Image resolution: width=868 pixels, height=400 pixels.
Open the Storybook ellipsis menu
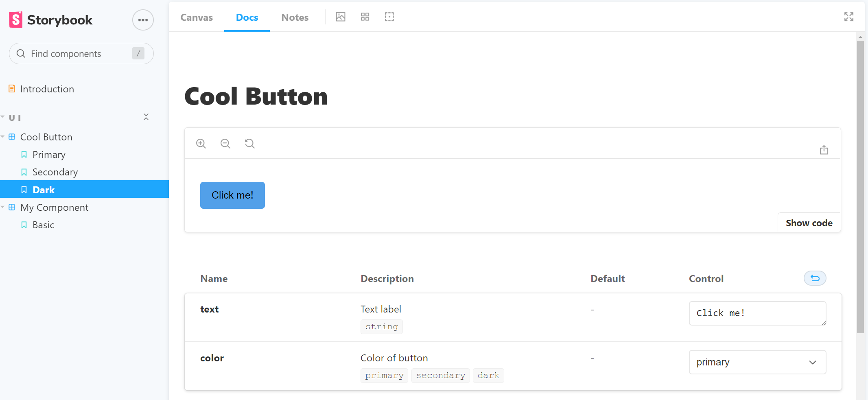143,20
